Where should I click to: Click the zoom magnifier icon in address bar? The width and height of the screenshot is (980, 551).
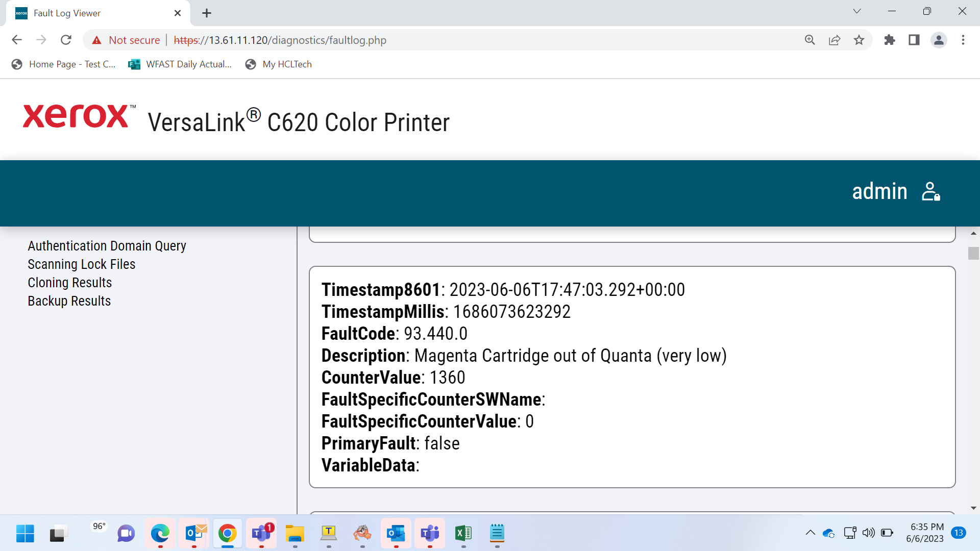click(x=810, y=40)
